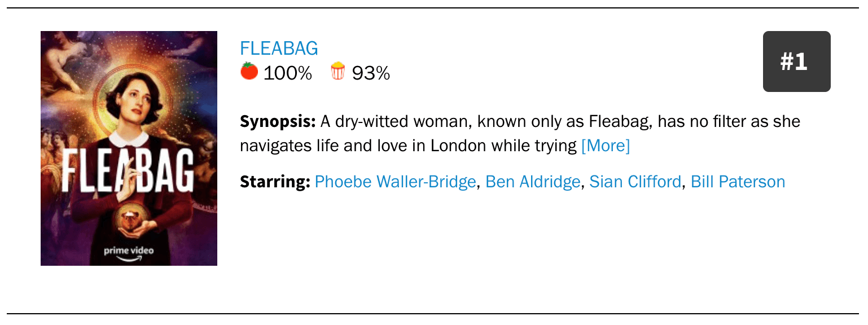868x325 pixels.
Task: Open Phoebe Waller-Bridge's cast link
Action: 395,182
